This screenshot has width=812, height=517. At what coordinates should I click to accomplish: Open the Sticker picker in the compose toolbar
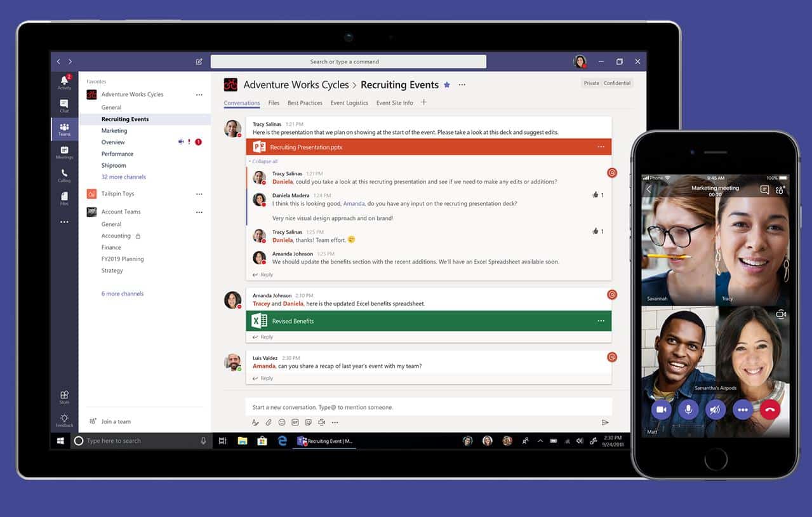[309, 422]
